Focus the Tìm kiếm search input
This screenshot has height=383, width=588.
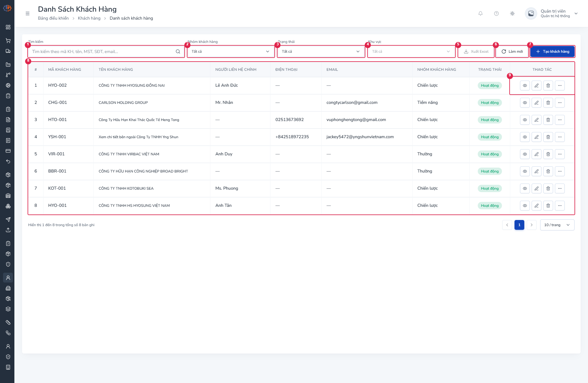coord(106,51)
